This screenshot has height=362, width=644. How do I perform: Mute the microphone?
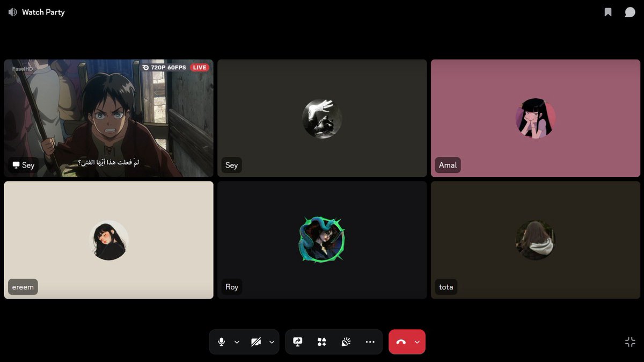pyautogui.click(x=221, y=342)
